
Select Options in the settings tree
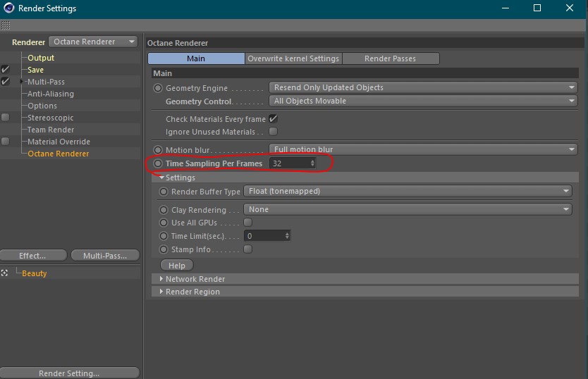point(42,106)
